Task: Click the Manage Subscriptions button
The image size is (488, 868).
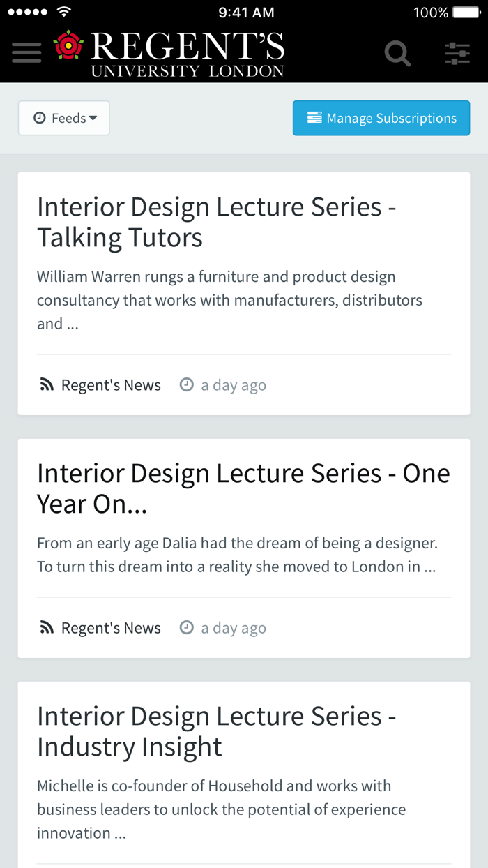Action: 381,119
